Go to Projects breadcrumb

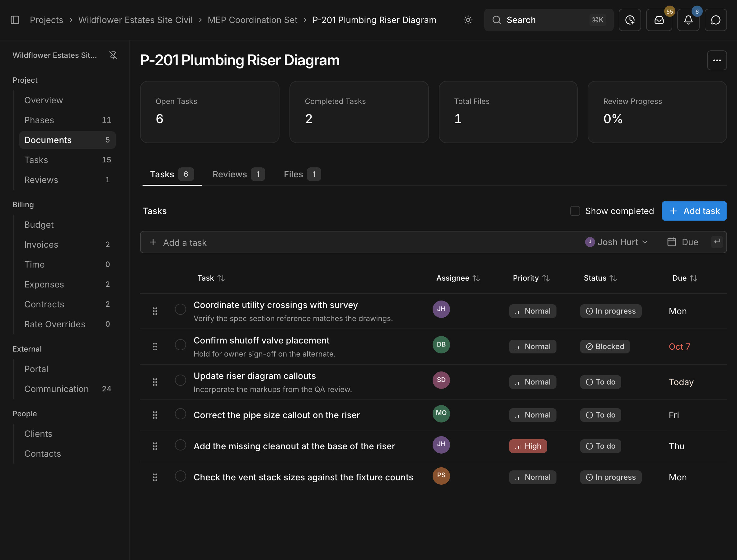pos(46,20)
